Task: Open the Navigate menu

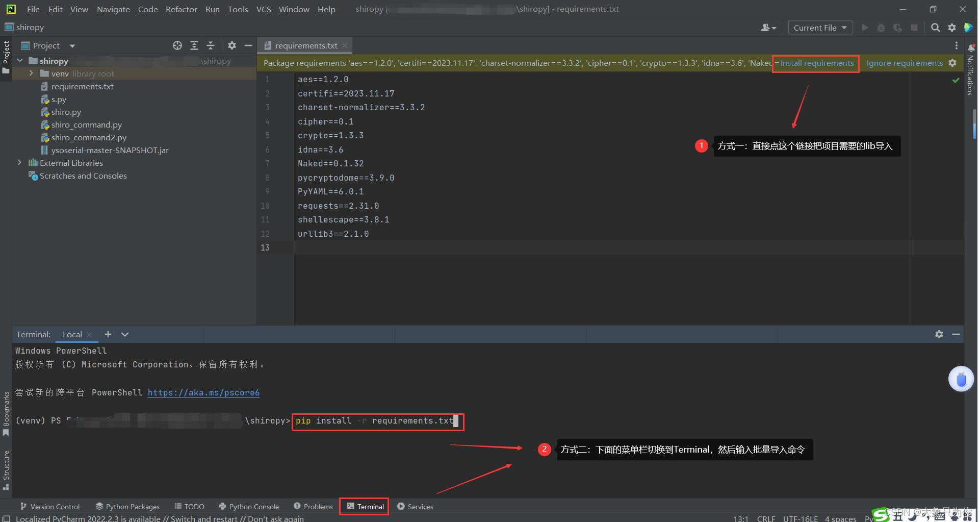Action: coord(113,9)
